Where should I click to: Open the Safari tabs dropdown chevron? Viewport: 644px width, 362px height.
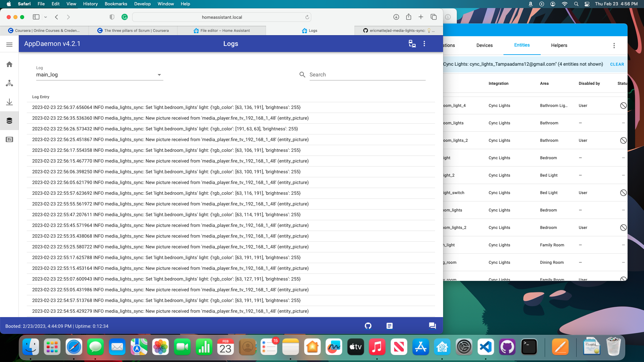tap(46, 17)
